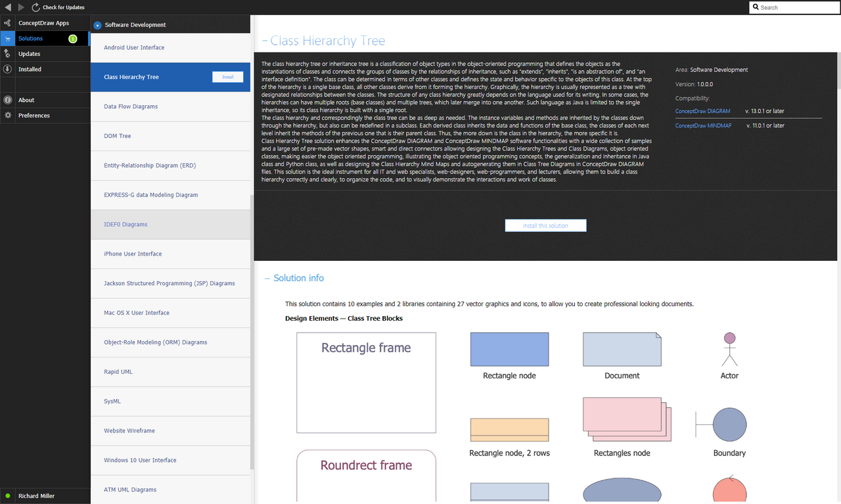Click Check for Updates
Viewport: 841px width, 504px height.
[x=63, y=7]
